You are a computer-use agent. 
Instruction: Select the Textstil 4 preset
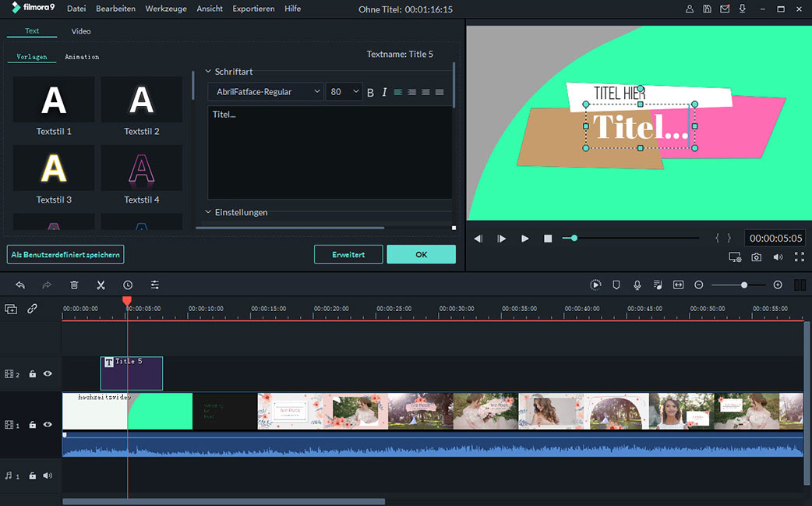tap(141, 175)
